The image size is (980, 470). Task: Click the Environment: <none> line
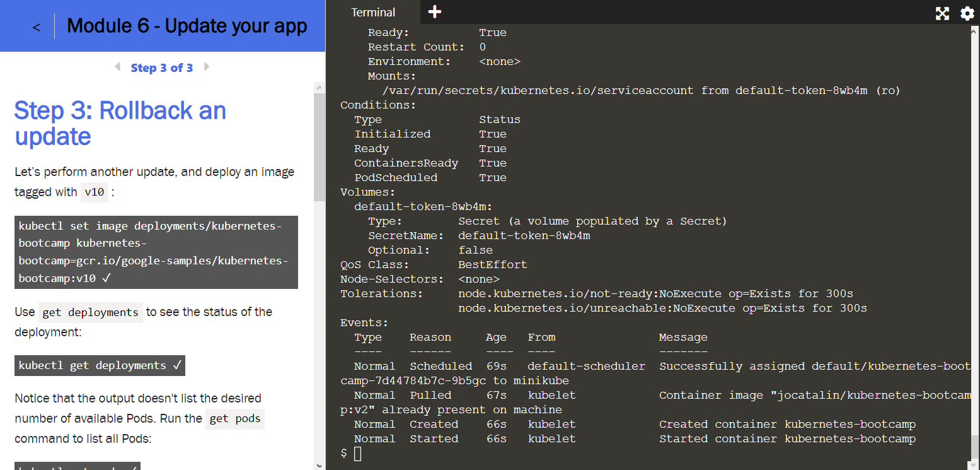pyautogui.click(x=444, y=62)
